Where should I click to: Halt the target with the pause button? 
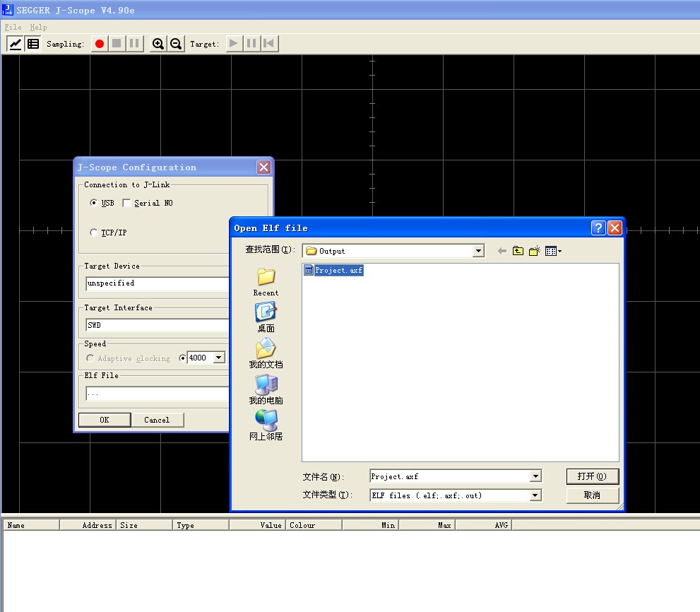pyautogui.click(x=251, y=44)
